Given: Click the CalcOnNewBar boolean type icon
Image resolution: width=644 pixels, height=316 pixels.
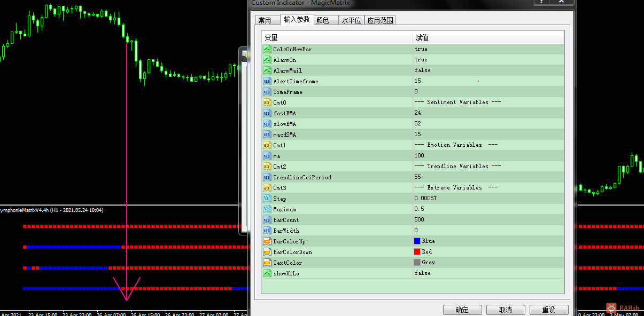Looking at the screenshot, I should (267, 49).
